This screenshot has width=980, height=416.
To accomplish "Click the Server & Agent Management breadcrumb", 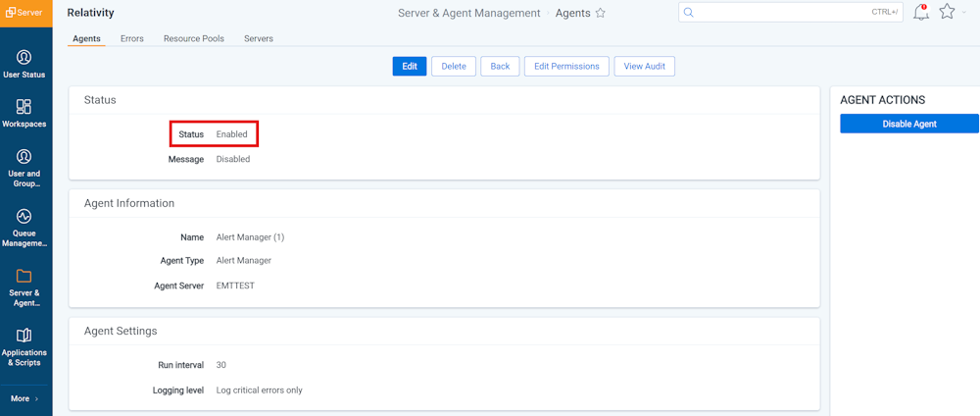I will click(x=468, y=13).
